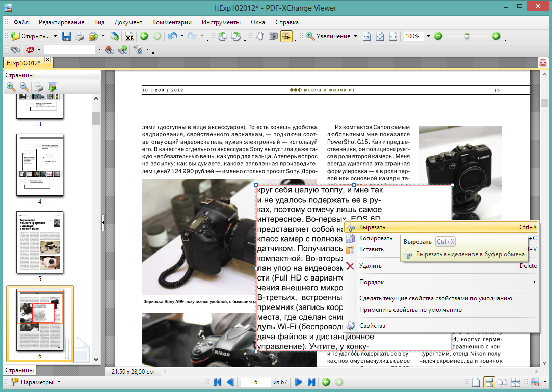Select the Hand tool
This screenshot has width=552, height=392.
(259, 36)
